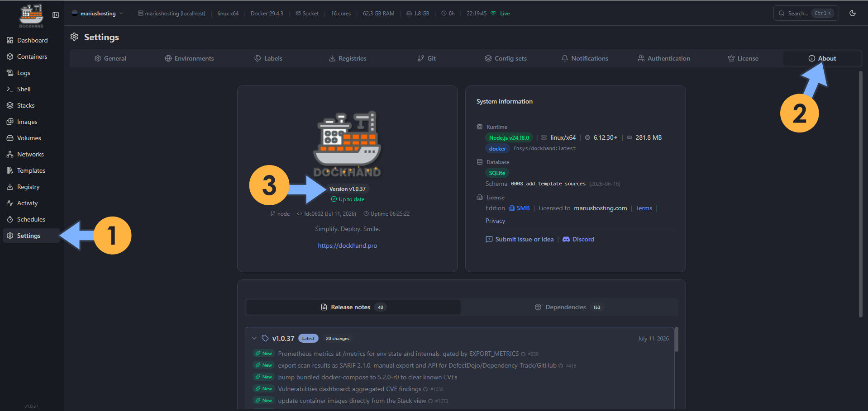Click the 16 cores stat

pyautogui.click(x=341, y=14)
